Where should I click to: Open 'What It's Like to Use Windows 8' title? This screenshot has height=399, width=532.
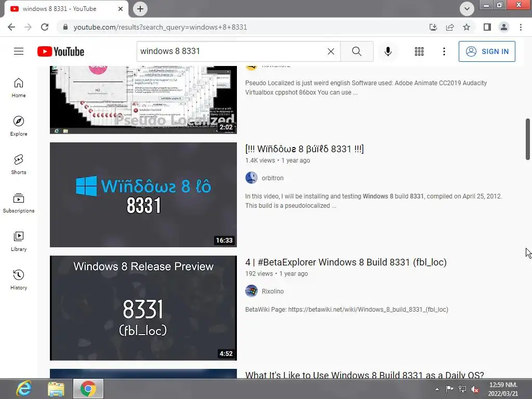pyautogui.click(x=364, y=375)
